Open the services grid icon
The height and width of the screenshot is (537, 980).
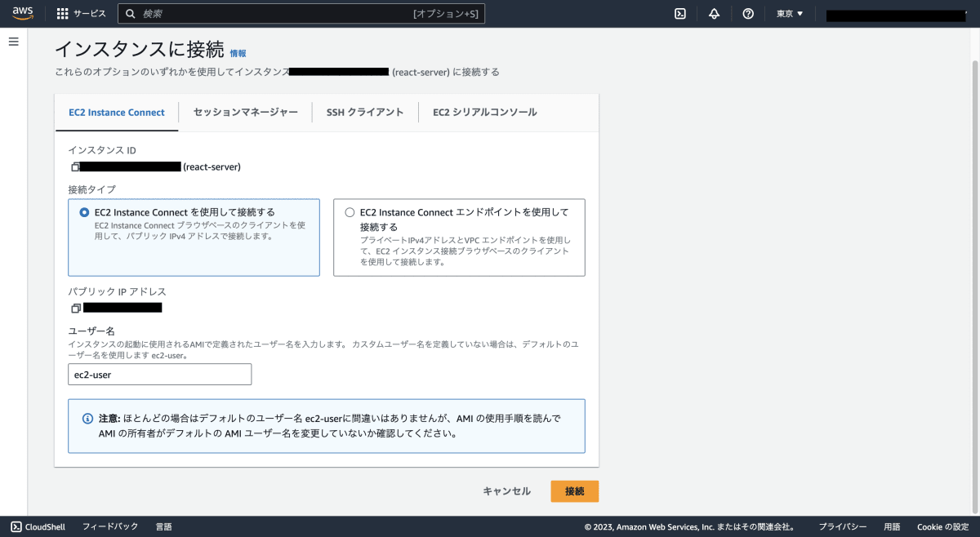(x=62, y=14)
